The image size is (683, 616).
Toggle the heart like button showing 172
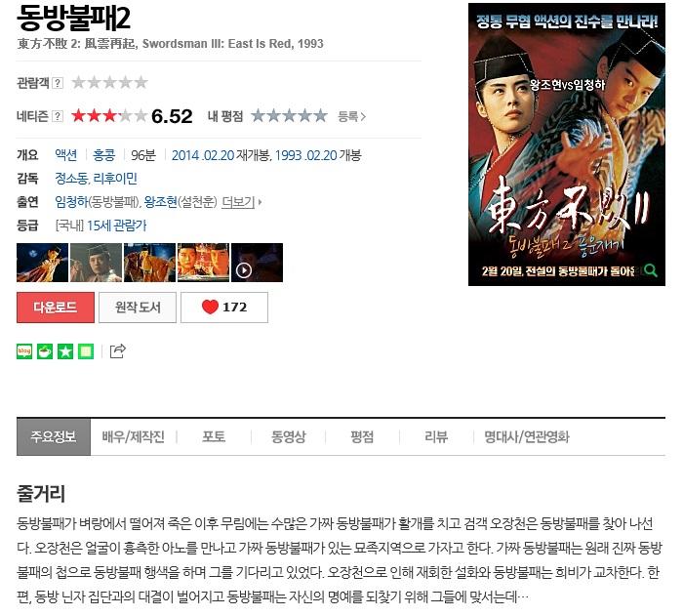tap(224, 308)
